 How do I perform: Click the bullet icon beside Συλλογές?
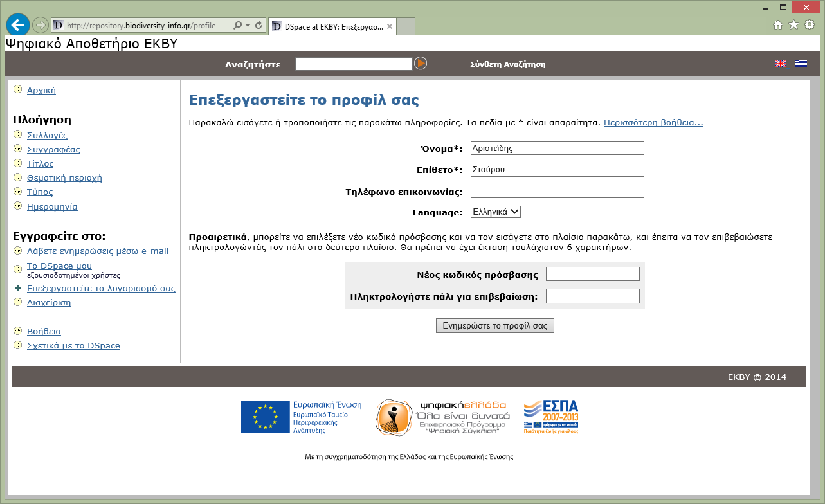coord(17,134)
